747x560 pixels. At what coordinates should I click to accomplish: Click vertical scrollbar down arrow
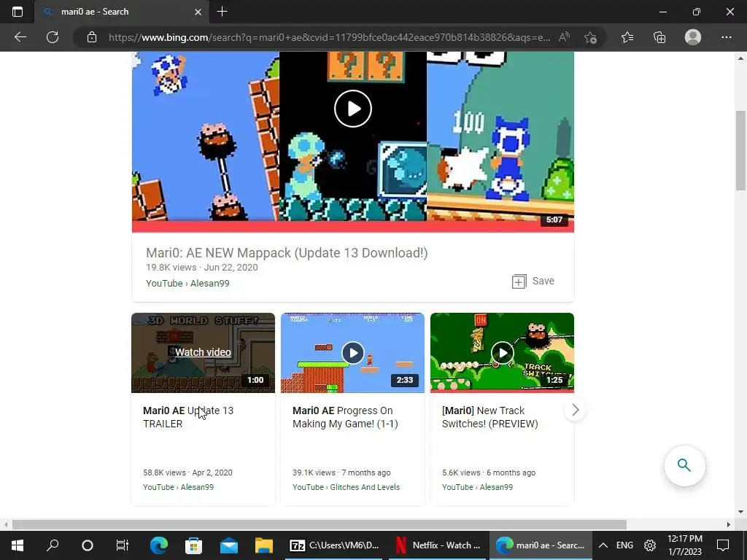tap(741, 513)
